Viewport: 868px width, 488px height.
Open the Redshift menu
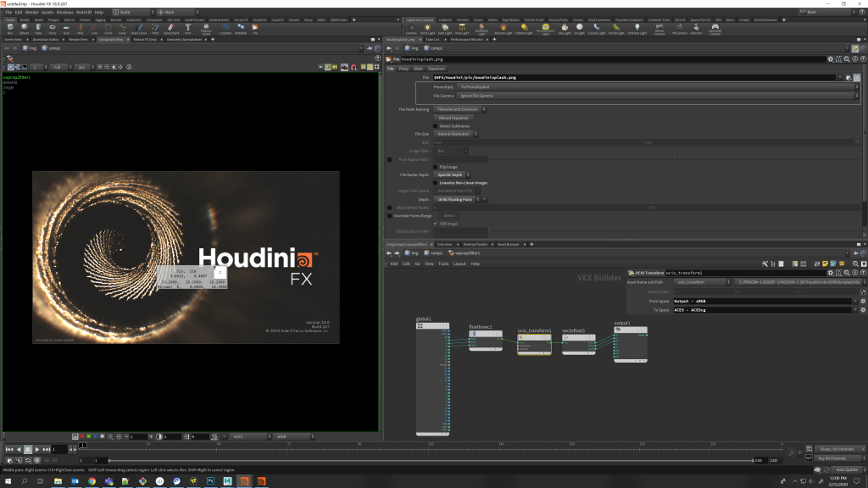84,12
